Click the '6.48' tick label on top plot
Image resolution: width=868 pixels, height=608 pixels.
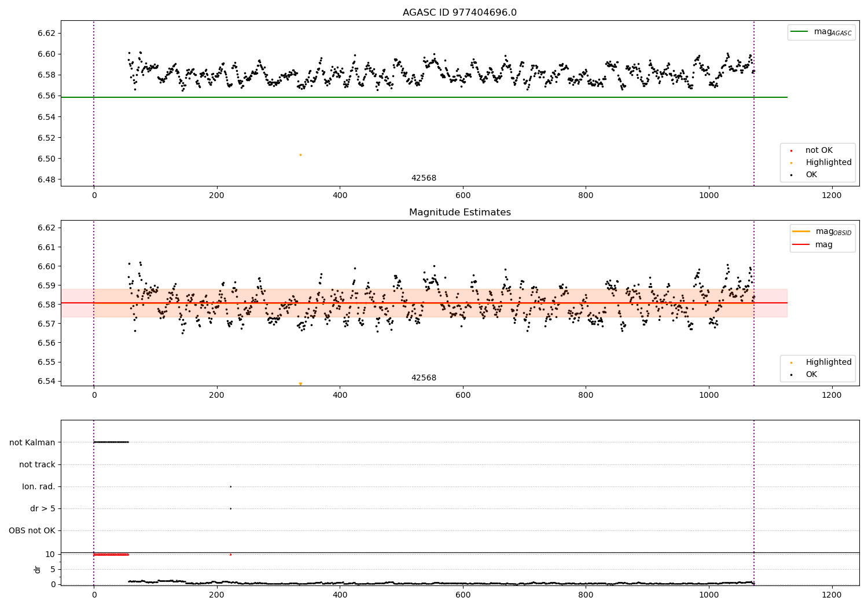click(x=46, y=180)
